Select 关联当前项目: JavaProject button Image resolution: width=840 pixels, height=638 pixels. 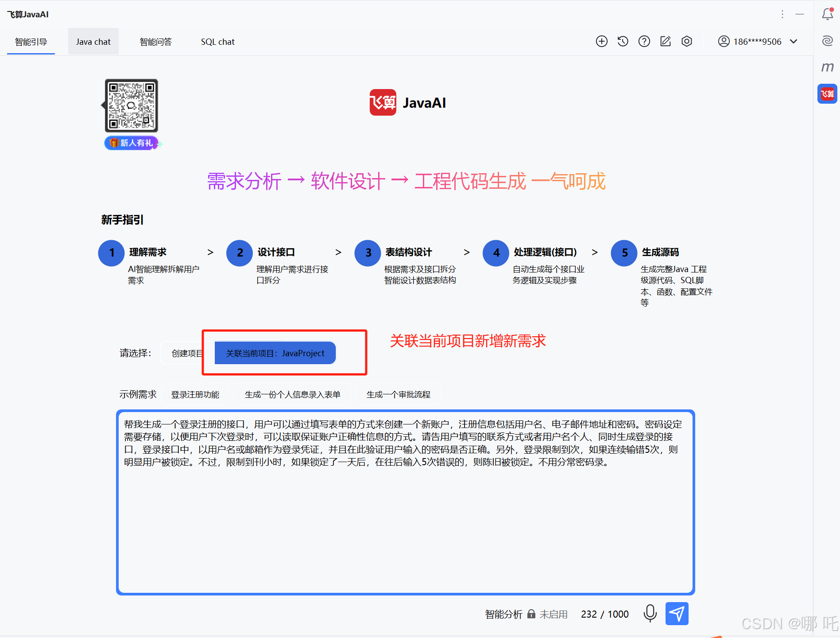275,353
